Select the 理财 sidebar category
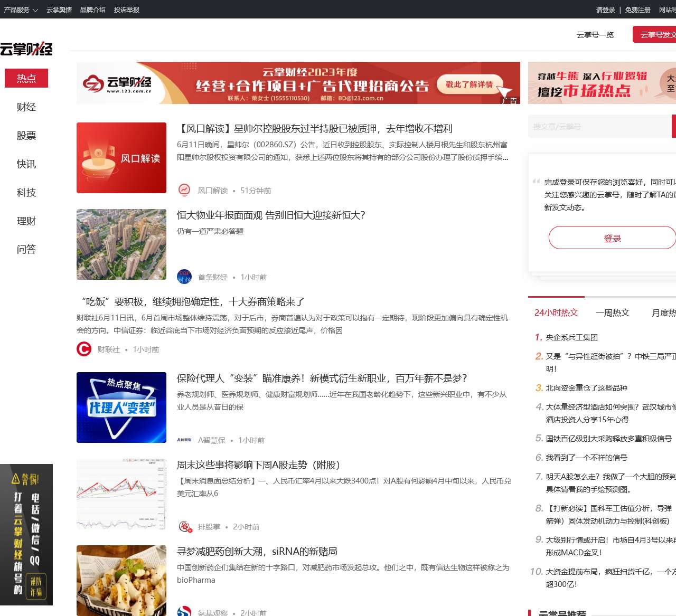Viewport: 676px width, 616px height. coord(26,221)
